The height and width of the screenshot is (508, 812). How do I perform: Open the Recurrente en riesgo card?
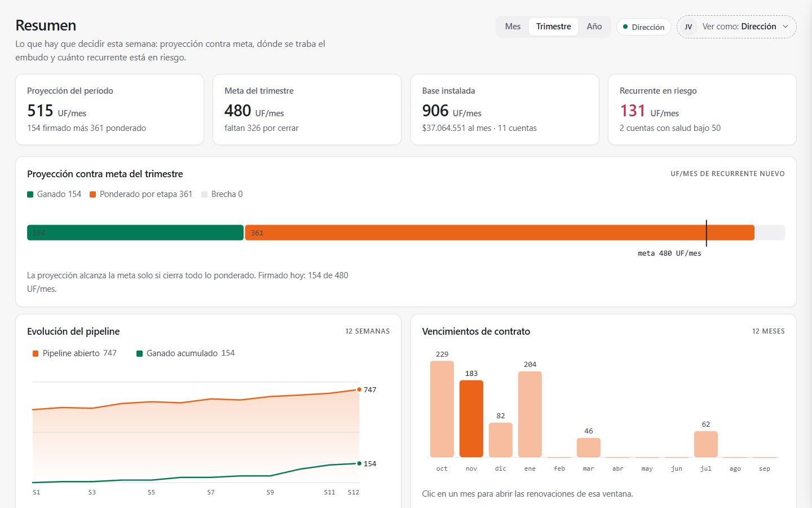pos(702,110)
